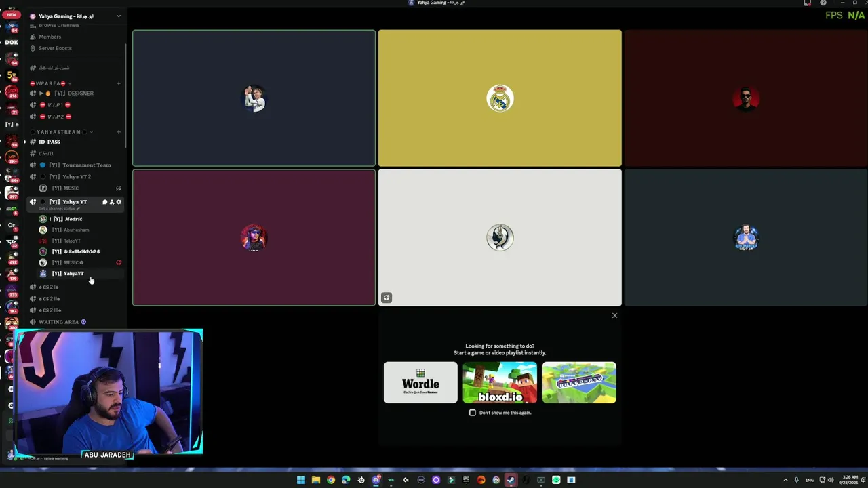
Task: Add a channel to YAHYASTREAM category
Action: [x=119, y=132]
